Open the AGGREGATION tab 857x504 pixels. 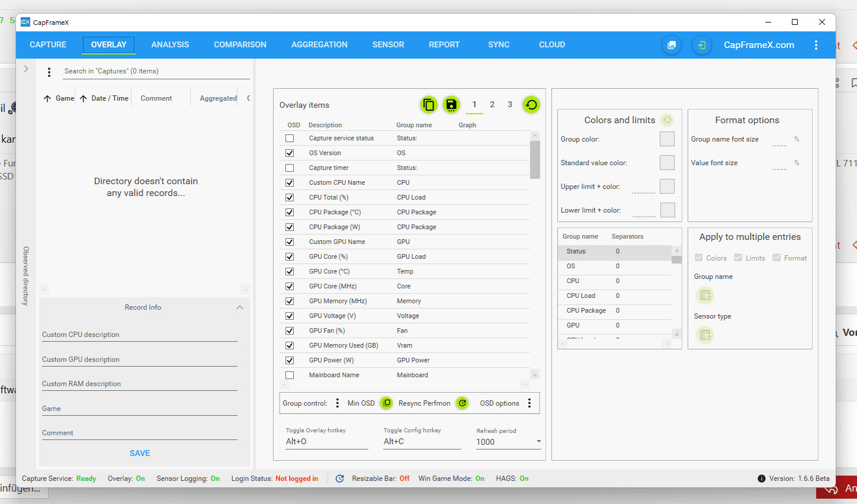(319, 44)
